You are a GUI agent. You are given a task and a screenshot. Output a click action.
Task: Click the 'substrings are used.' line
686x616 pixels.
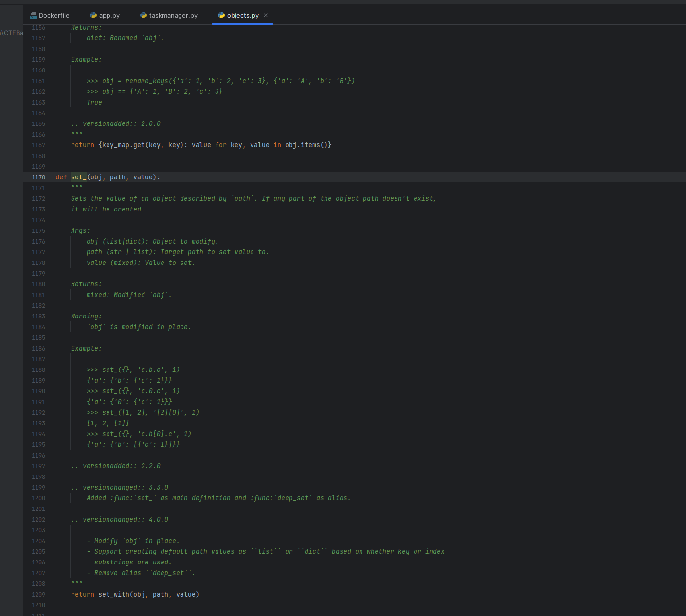point(133,562)
